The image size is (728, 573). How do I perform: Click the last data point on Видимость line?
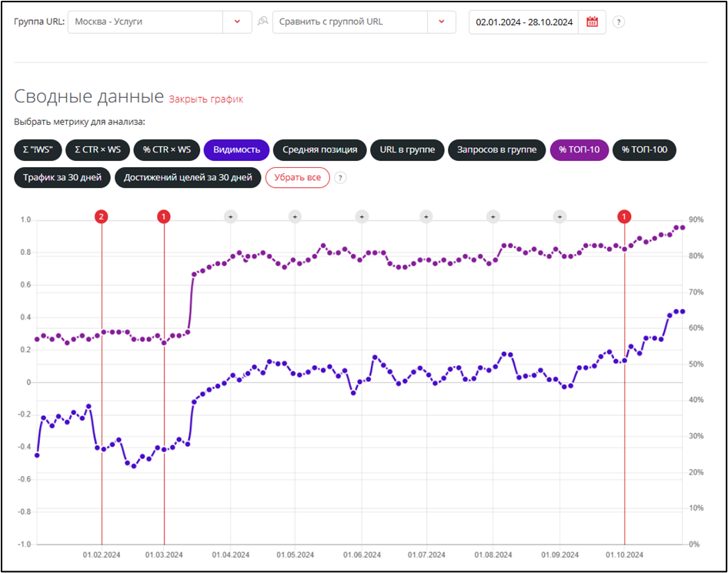pos(682,311)
